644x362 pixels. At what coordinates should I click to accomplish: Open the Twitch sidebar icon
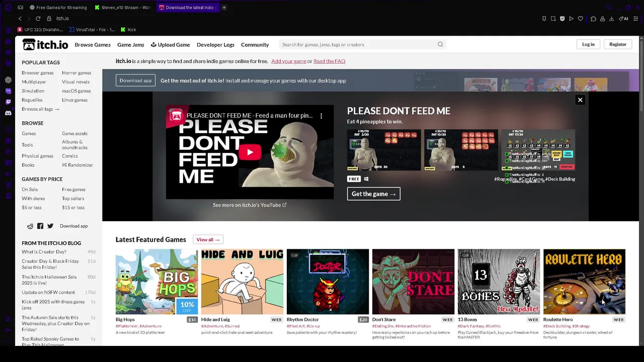(x=8, y=102)
